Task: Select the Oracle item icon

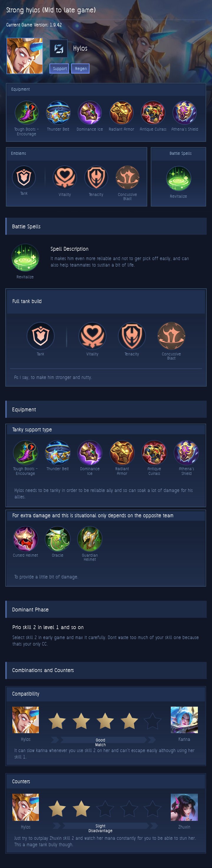Action: coord(58,539)
